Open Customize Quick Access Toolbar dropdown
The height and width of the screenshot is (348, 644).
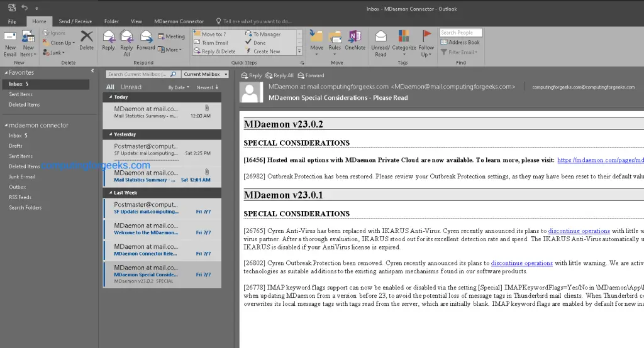tap(36, 8)
